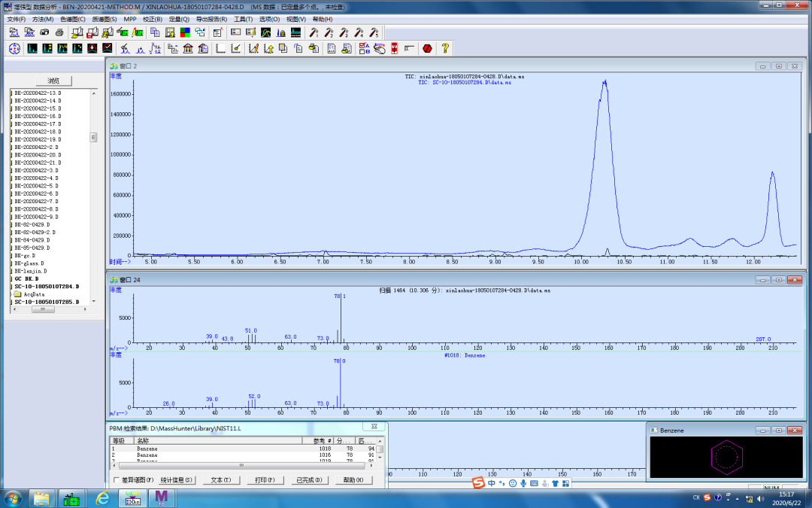Click the library building icon

pyautogui.click(x=188, y=48)
